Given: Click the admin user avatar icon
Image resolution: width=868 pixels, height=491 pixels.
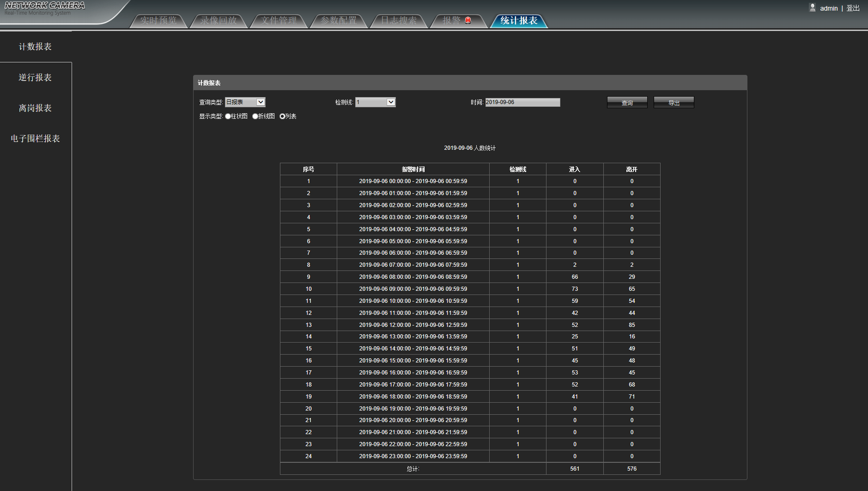Looking at the screenshot, I should coord(813,7).
